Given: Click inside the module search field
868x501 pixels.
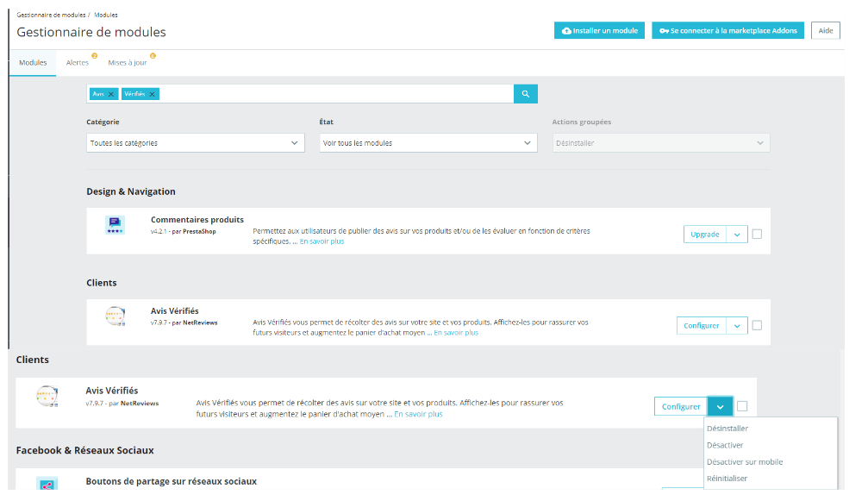Looking at the screenshot, I should point(336,94).
